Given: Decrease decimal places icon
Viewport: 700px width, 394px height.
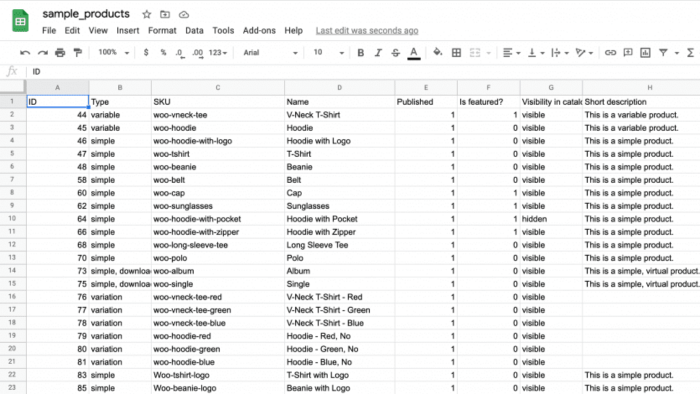Looking at the screenshot, I should pos(179,53).
